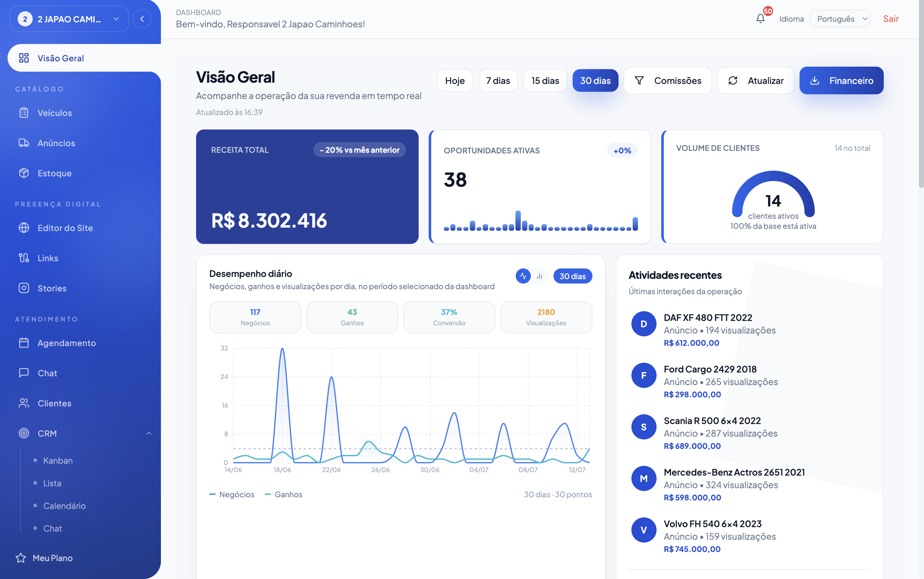Collapse the CRM submenu
The width and height of the screenshot is (924, 579).
[x=149, y=433]
